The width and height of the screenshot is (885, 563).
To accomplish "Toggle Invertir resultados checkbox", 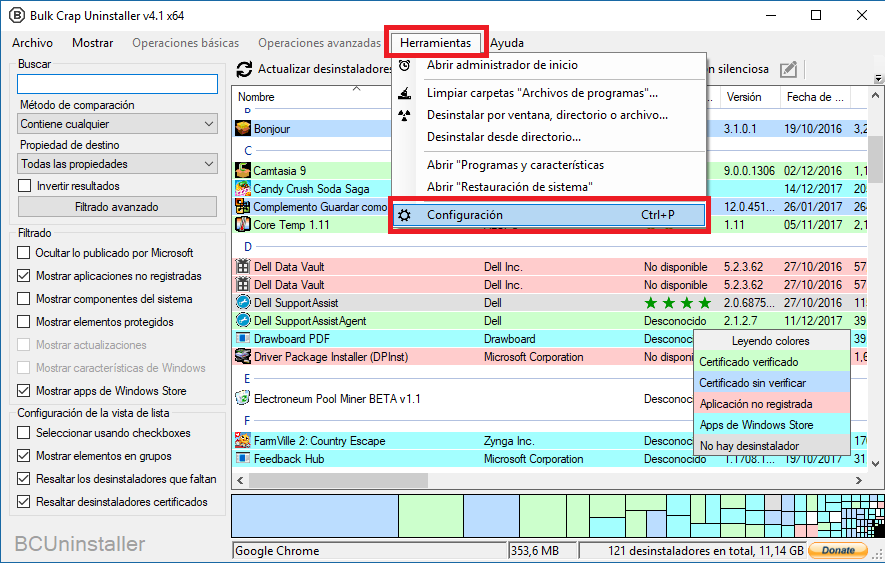I will point(24,186).
